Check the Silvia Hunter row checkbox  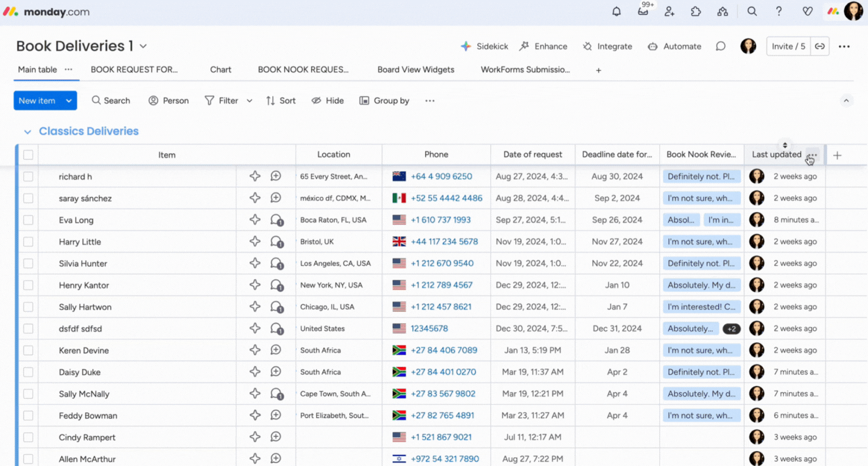pos(28,263)
